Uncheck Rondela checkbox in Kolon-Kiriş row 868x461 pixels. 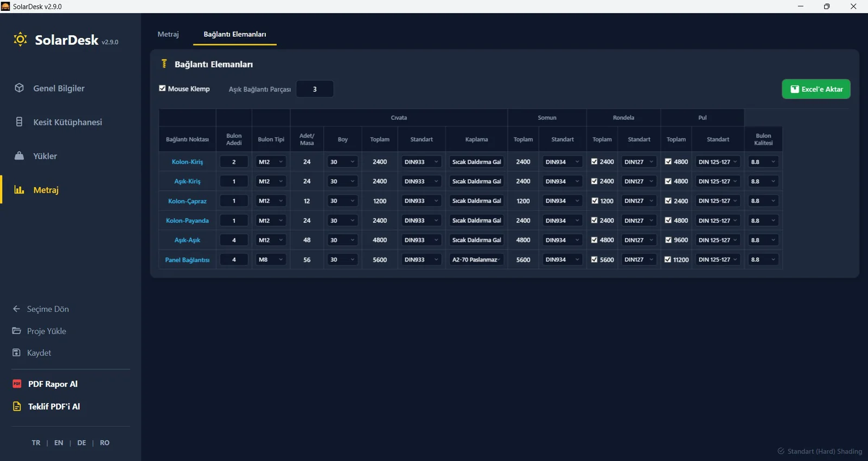pos(595,162)
